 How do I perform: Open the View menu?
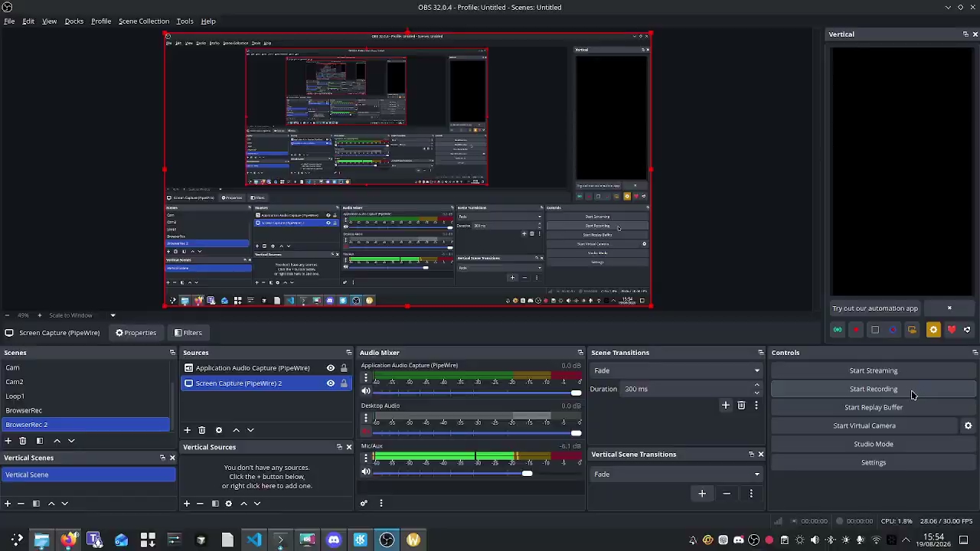[49, 21]
